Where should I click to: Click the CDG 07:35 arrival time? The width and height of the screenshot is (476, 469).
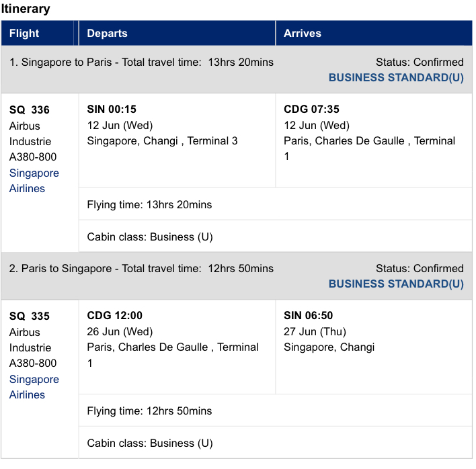pos(311,110)
